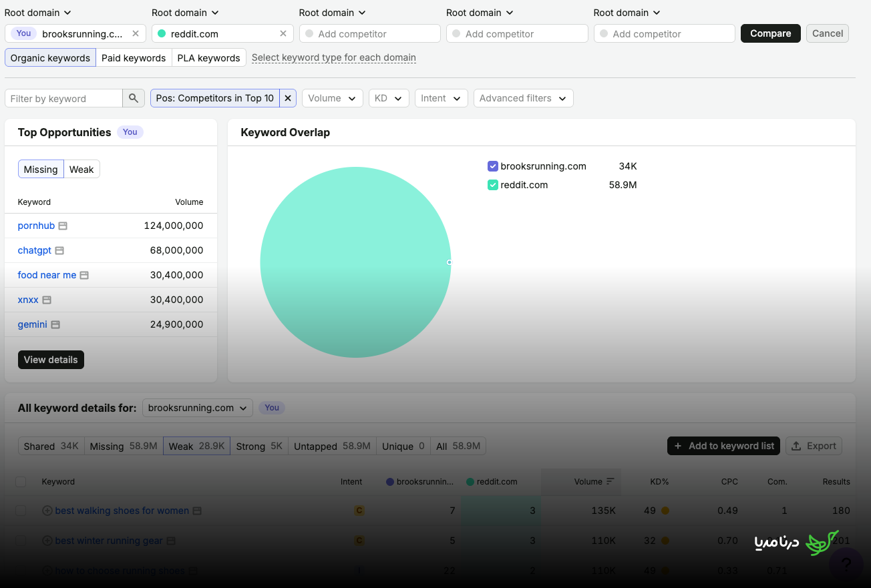Remove the Competitors in Top 10 filter
871x588 pixels.
point(288,98)
